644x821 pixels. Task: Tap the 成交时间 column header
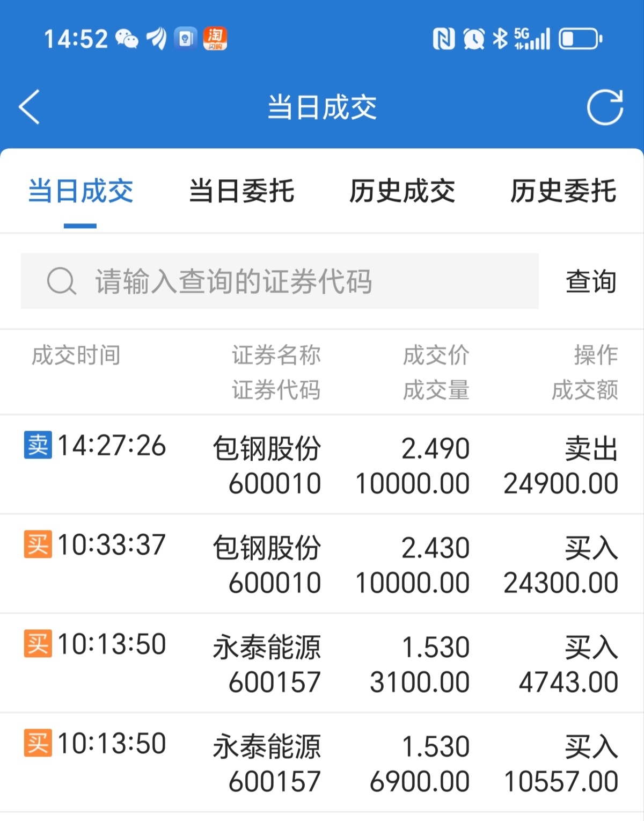76,355
